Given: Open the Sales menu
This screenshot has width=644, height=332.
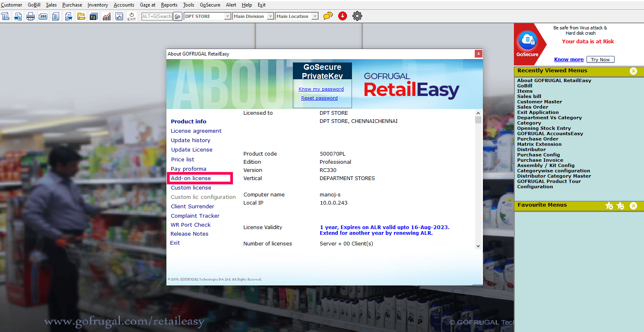Looking at the screenshot, I should pyautogui.click(x=51, y=5).
